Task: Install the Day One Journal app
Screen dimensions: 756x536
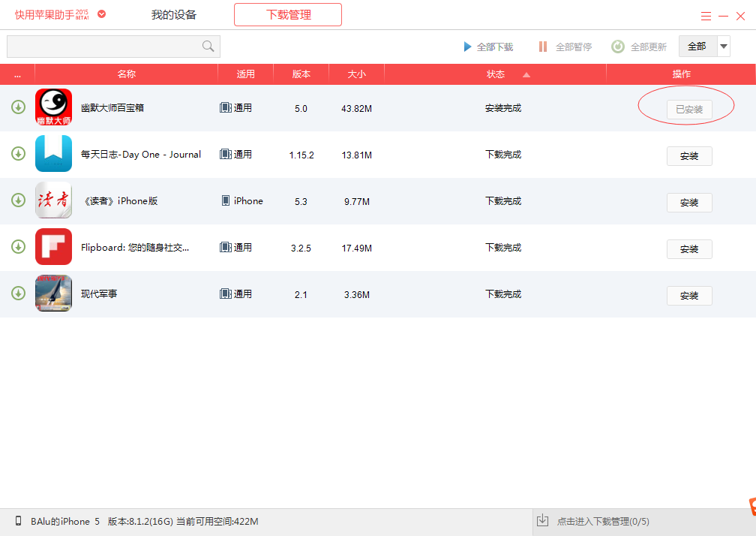Action: coord(689,156)
